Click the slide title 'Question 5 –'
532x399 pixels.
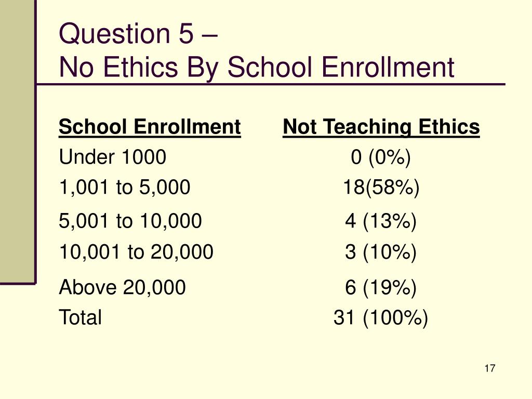[x=138, y=34]
